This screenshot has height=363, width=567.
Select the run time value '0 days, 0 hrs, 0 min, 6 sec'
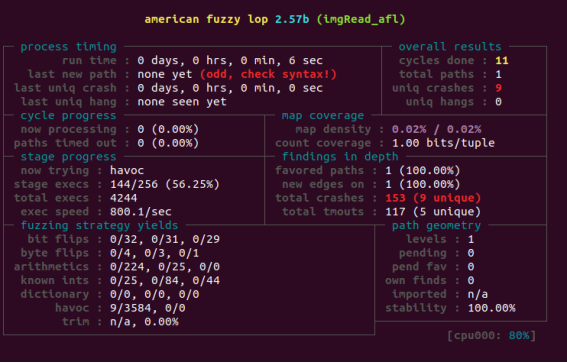[230, 60]
